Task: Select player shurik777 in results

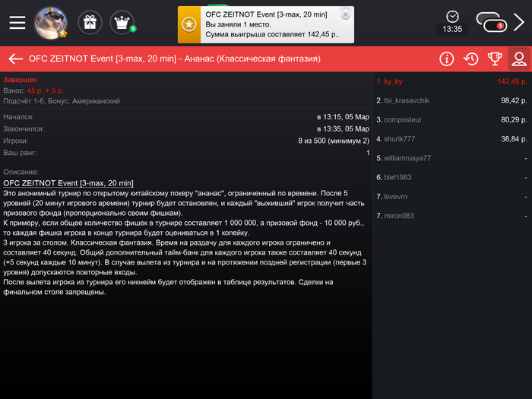Action: pos(452,139)
